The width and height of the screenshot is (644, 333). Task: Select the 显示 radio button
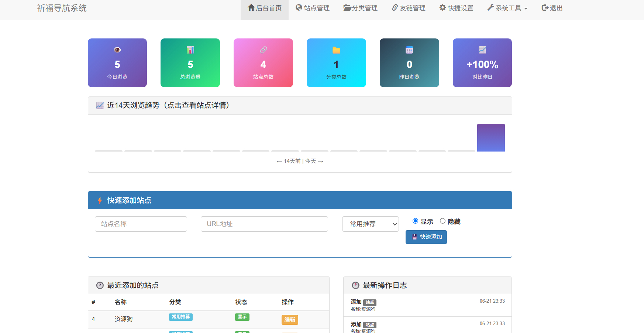[415, 221]
